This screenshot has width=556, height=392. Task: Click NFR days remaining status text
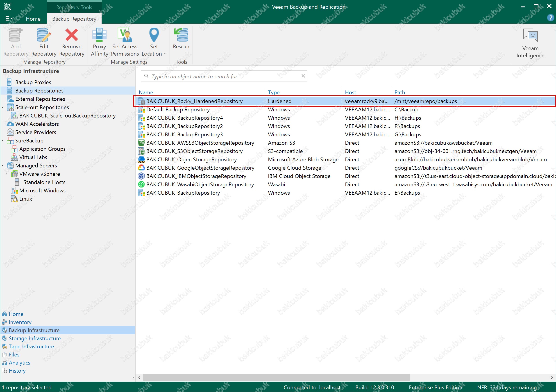point(507,387)
